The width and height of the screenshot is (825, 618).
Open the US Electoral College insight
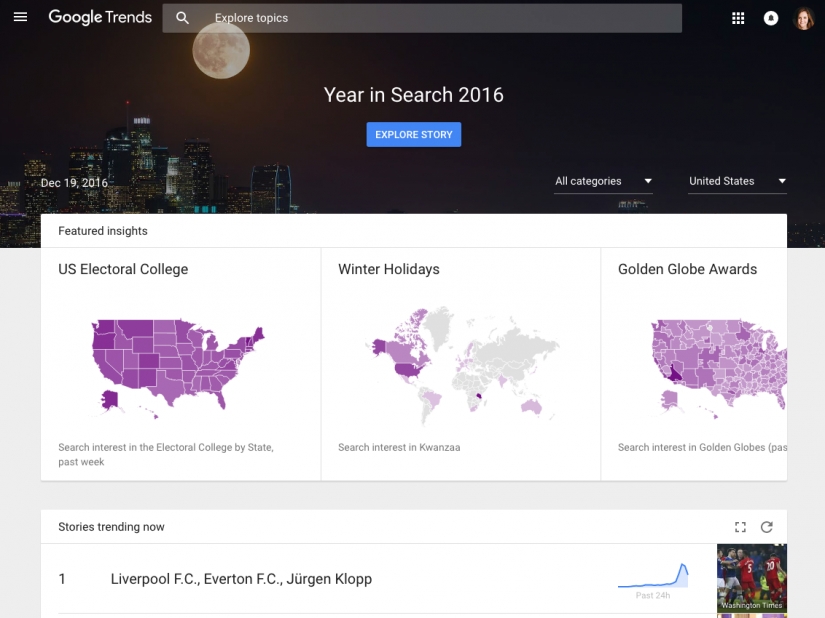coord(180,360)
